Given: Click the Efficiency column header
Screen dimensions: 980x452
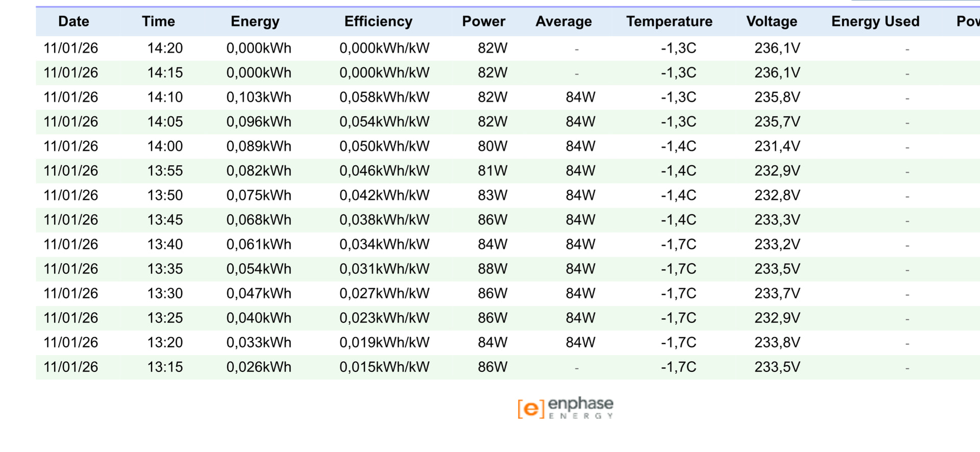Looking at the screenshot, I should pyautogui.click(x=378, y=22).
